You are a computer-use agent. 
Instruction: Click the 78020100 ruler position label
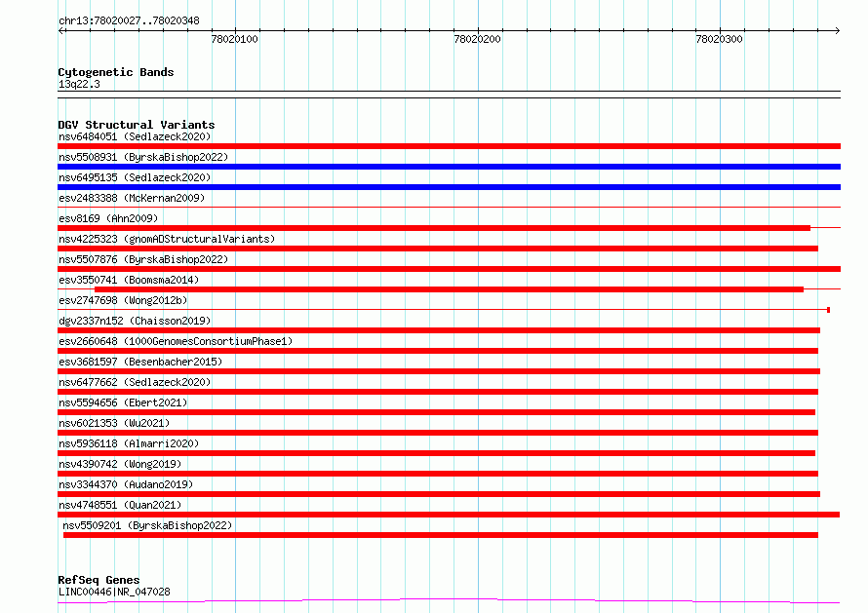[x=235, y=39]
